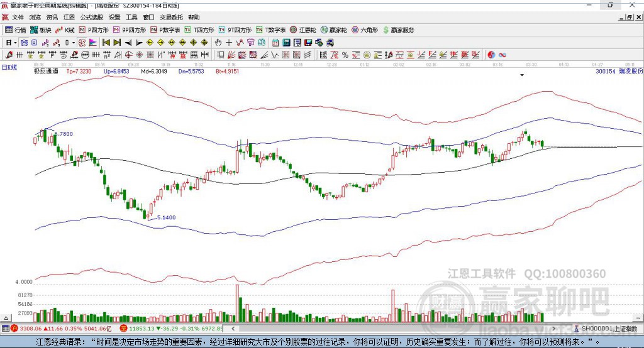Open the calculator icon
The height and width of the screenshot is (348, 644).
click(x=286, y=43)
